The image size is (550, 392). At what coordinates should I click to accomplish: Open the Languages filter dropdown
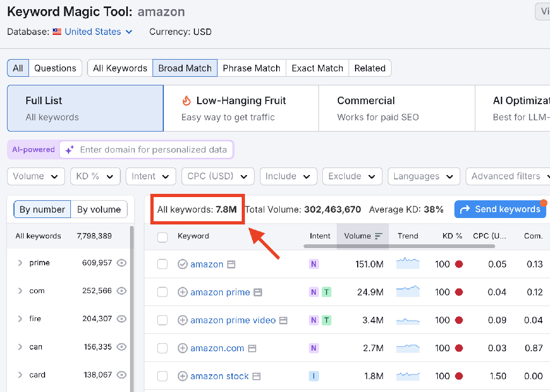pos(424,176)
